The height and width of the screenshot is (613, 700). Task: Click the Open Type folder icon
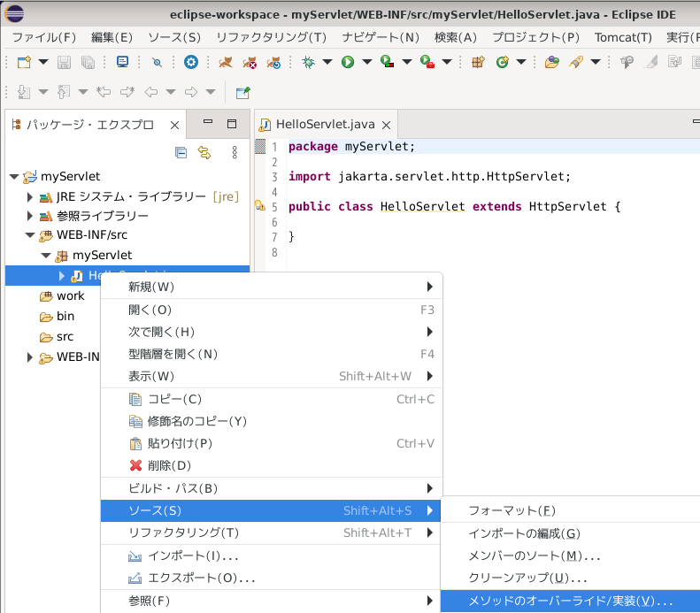(x=552, y=62)
